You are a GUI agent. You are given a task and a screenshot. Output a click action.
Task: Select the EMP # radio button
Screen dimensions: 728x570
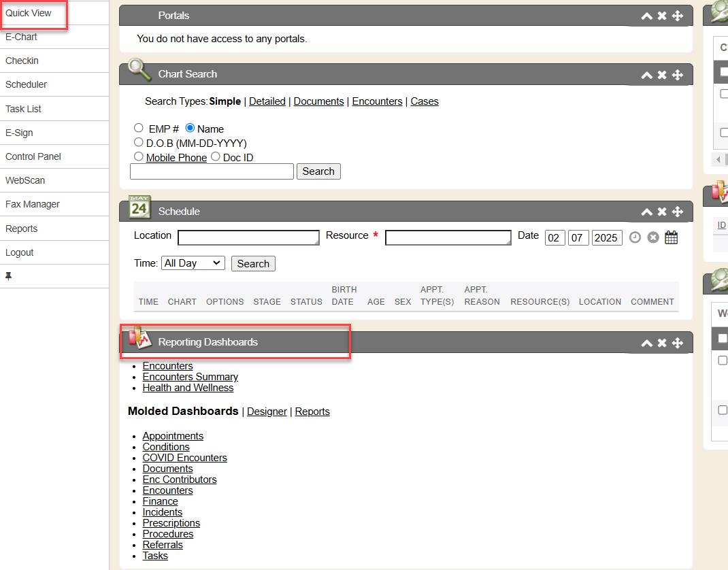point(139,128)
